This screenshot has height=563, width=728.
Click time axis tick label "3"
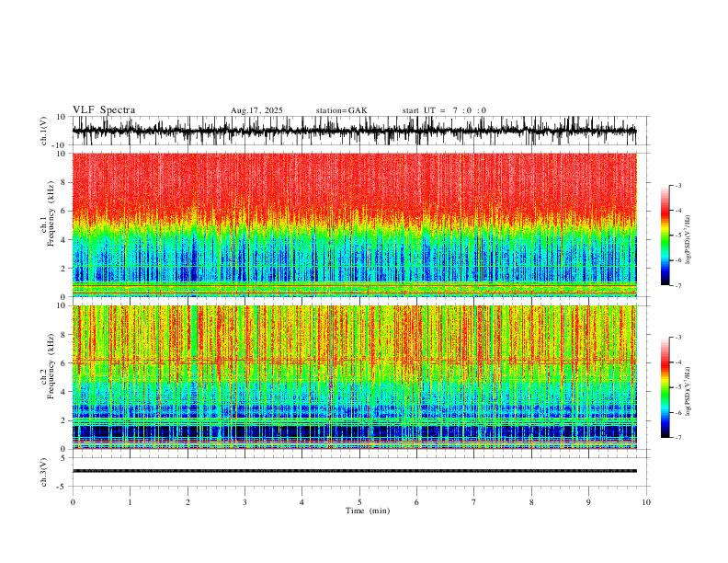(245, 502)
